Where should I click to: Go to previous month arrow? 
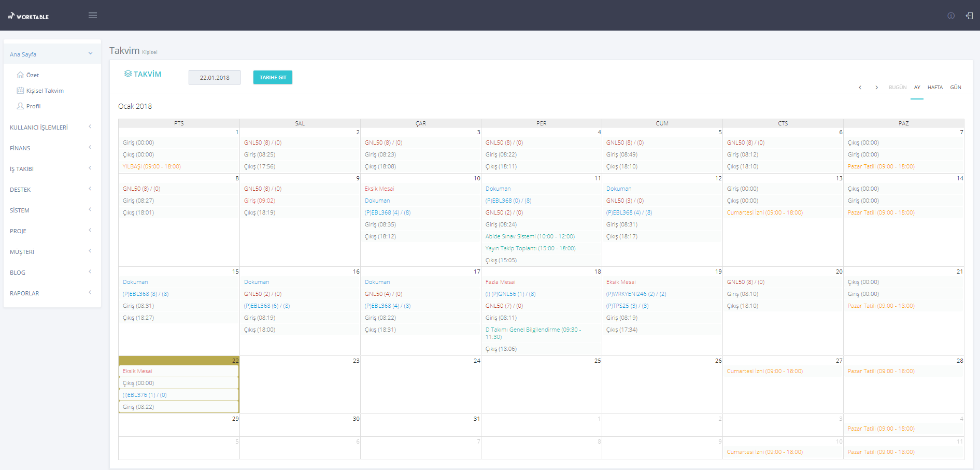(x=860, y=88)
